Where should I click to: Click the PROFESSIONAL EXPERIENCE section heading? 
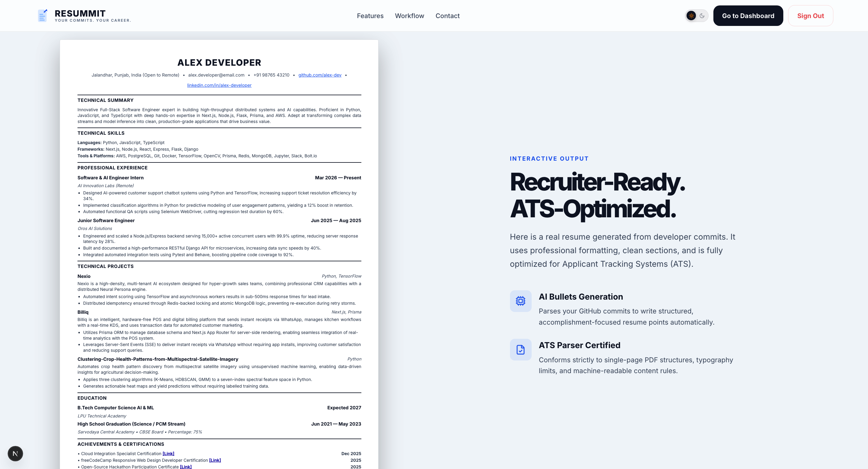112,168
